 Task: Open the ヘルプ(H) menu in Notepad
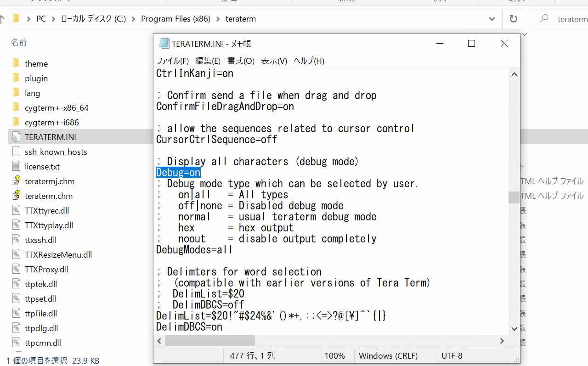click(309, 61)
